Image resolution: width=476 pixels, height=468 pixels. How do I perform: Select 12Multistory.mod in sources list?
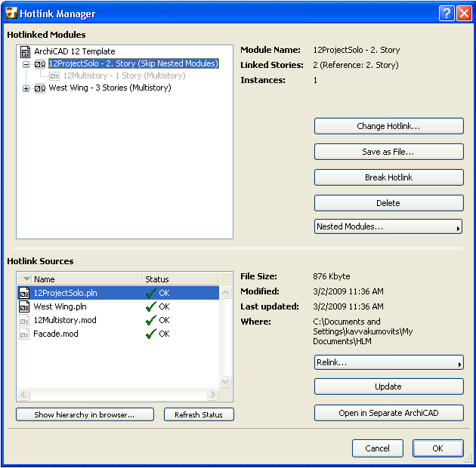click(x=118, y=320)
